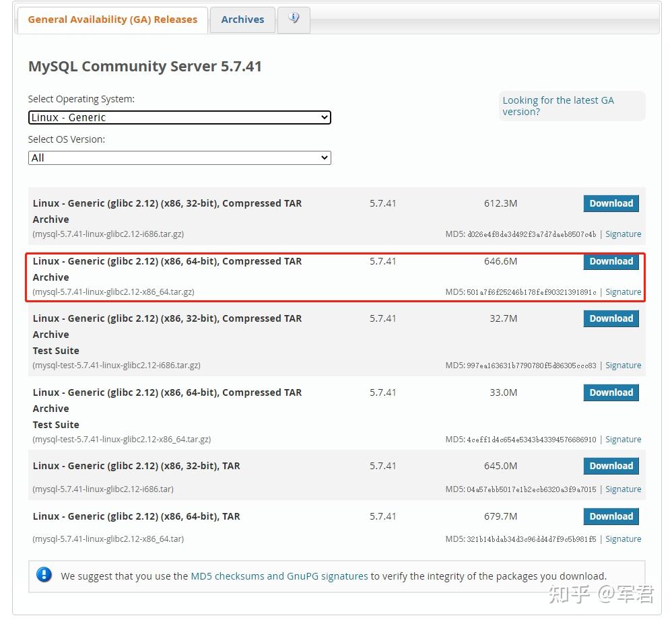The width and height of the screenshot is (672, 622).
Task: Download the 64-bit glibc2.12 Compressed TAR Archive
Action: coord(610,261)
